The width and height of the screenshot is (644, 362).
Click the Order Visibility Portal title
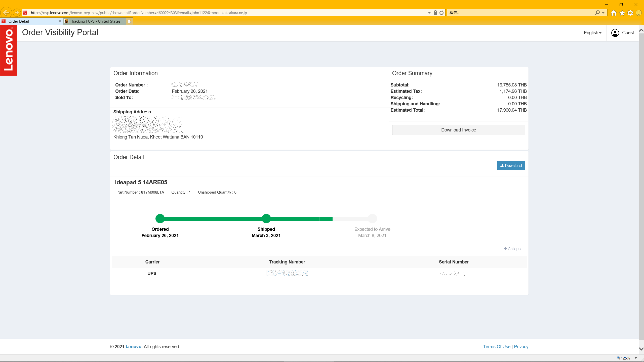[x=60, y=32]
